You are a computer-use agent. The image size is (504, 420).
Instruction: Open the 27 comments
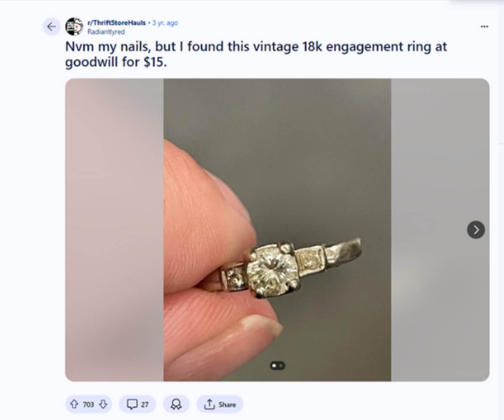click(x=137, y=404)
